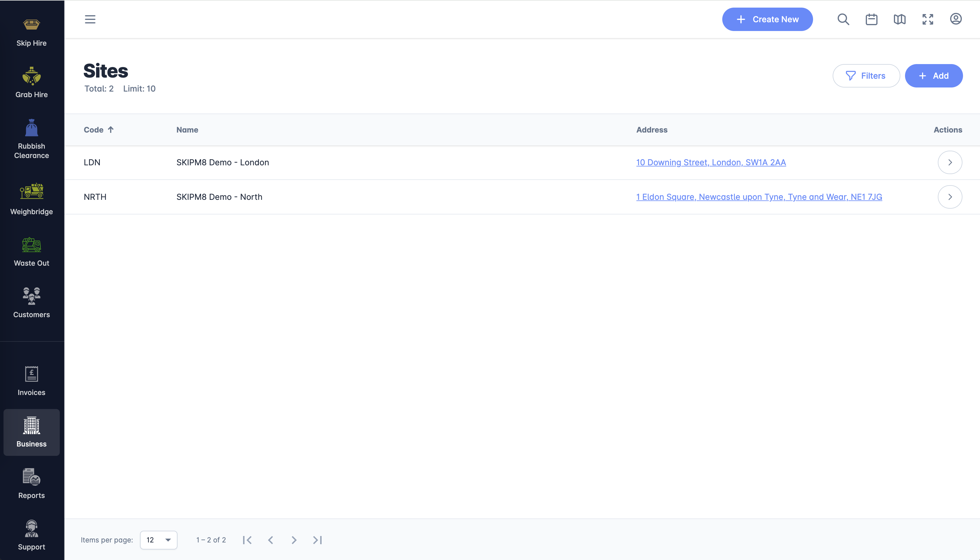Go to the Reports menu item

click(x=32, y=483)
